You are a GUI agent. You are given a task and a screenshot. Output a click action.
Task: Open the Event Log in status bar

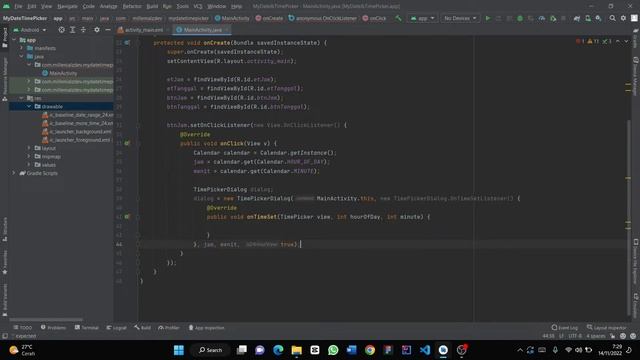pyautogui.click(x=564, y=328)
